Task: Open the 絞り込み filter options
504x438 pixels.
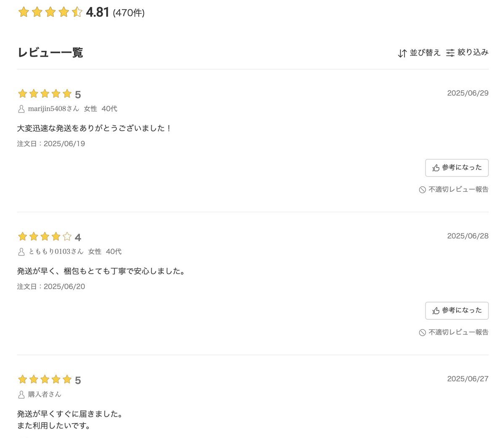Action: [467, 52]
